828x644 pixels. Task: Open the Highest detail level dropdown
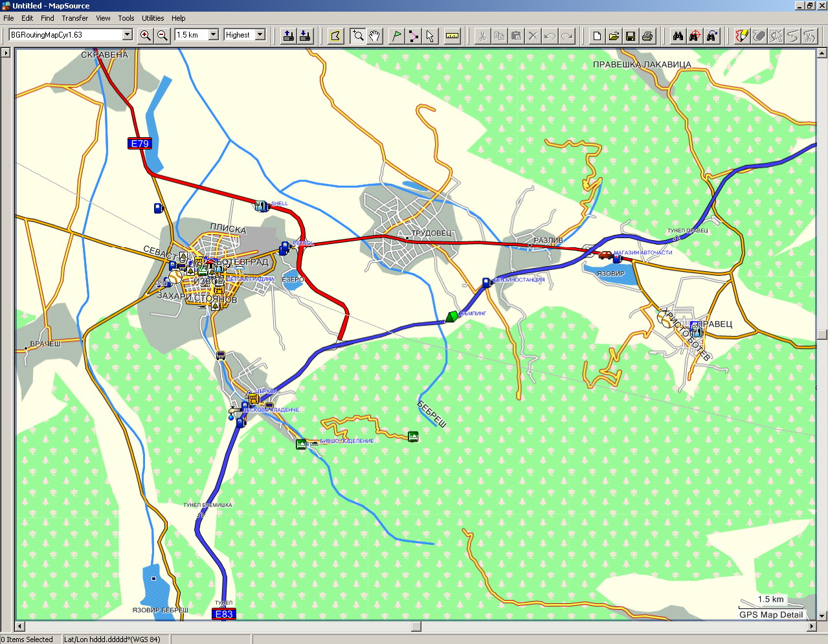pyautogui.click(x=260, y=35)
